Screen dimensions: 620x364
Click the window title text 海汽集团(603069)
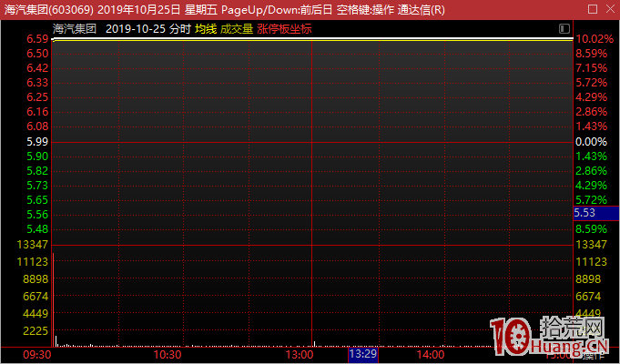(x=48, y=9)
